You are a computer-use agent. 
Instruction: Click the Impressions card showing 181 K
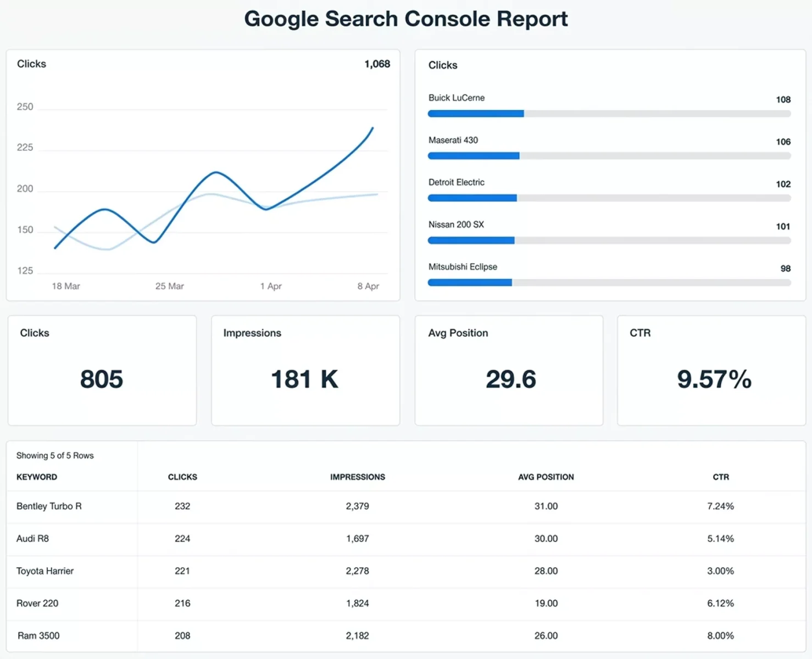[305, 371]
